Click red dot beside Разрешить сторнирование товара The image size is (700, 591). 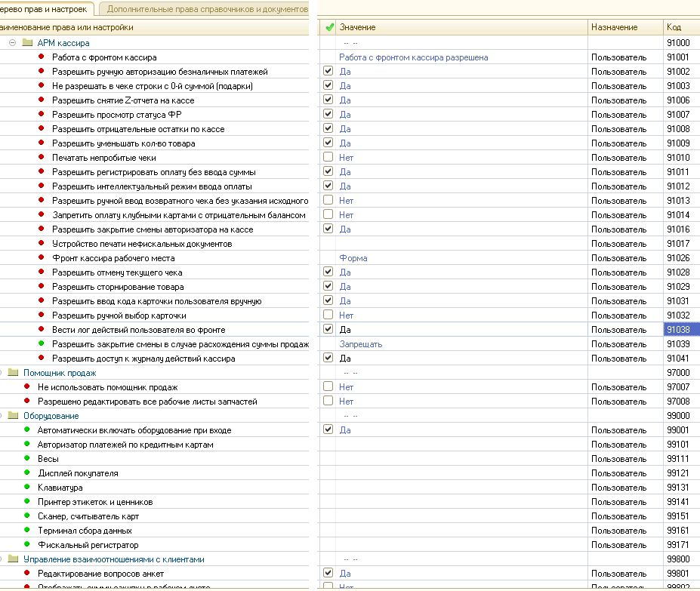click(42, 286)
